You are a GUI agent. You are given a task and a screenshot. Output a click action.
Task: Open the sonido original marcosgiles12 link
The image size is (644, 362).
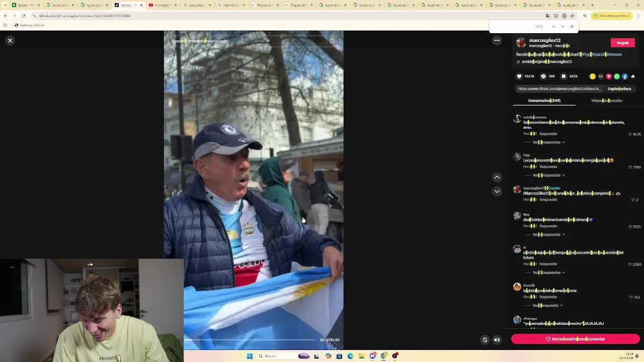click(546, 62)
